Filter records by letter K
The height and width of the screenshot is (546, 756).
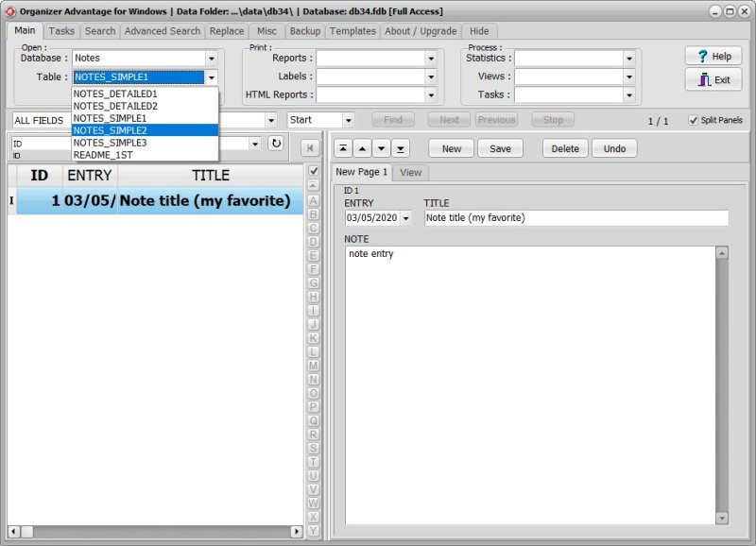314,338
